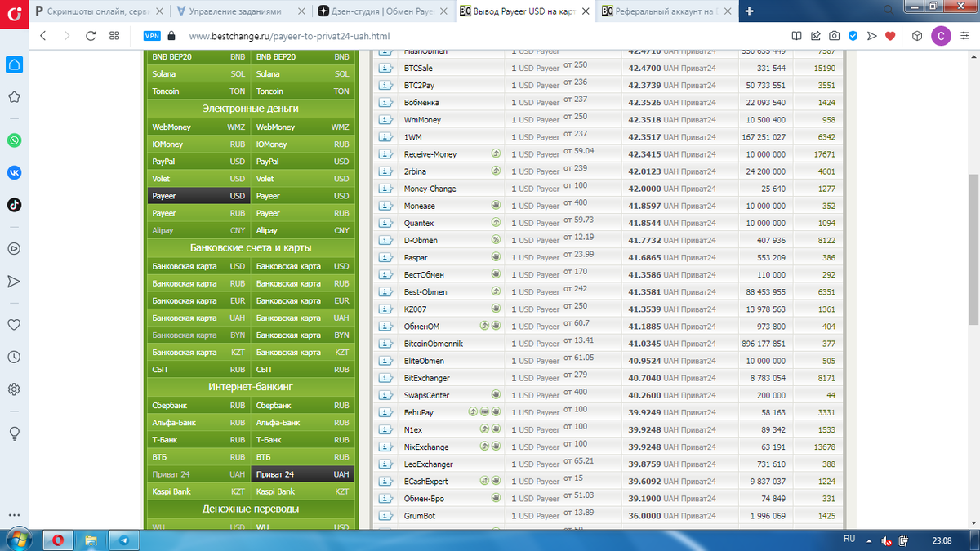This screenshot has width=980, height=551.
Task: Open the Receive-Money exchanger link
Action: pyautogui.click(x=430, y=154)
